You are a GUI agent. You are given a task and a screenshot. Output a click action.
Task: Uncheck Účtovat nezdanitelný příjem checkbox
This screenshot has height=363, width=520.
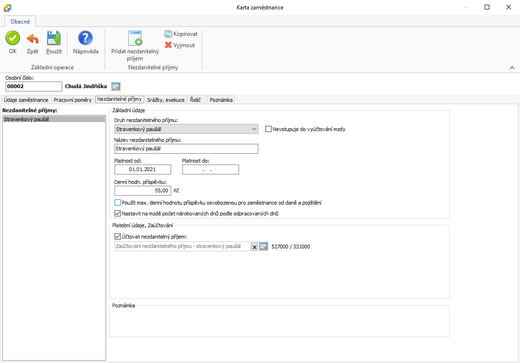coord(117,237)
